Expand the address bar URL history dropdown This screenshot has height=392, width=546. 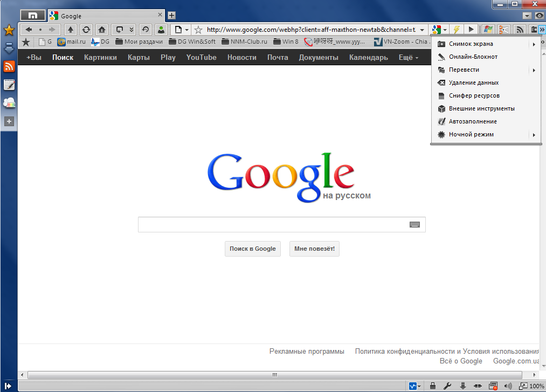422,30
